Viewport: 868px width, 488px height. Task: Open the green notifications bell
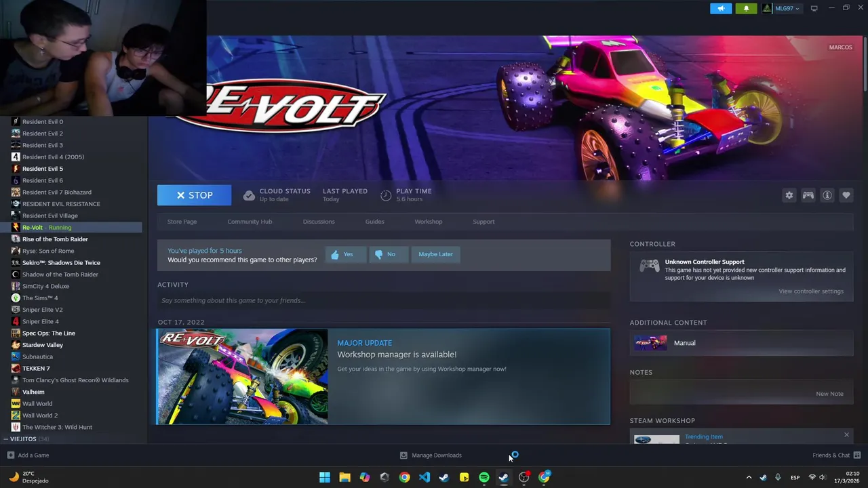[746, 8]
